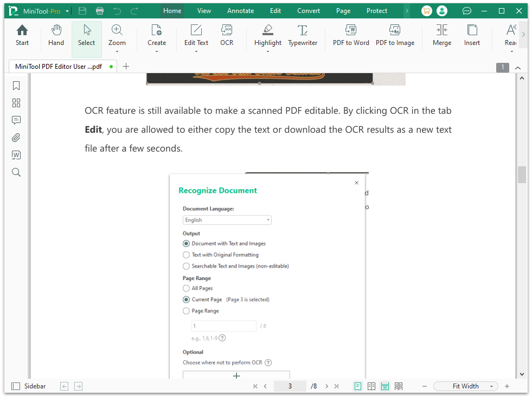
Task: Click the Start home icon
Action: coord(22,35)
